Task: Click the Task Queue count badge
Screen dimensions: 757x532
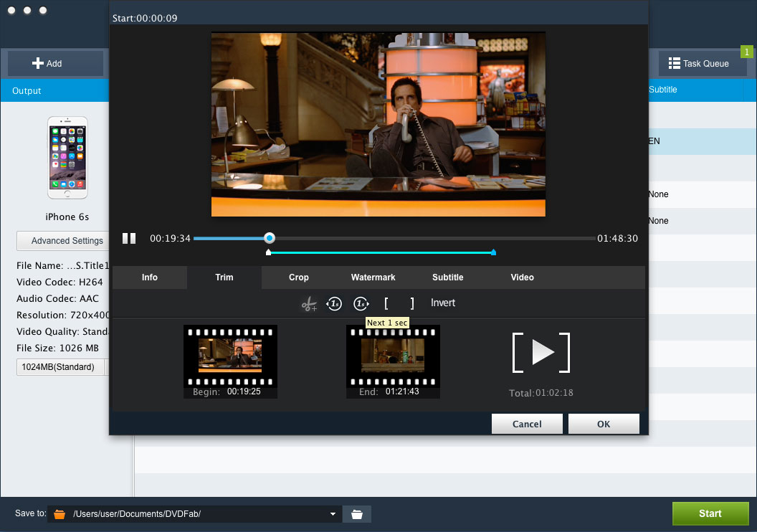Action: [x=747, y=52]
